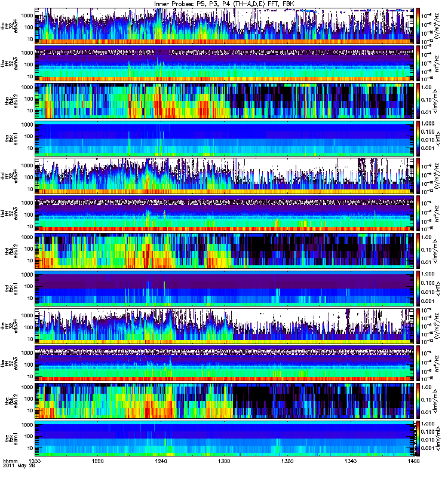Screen dimensions: 448x478
Task: Click the color bar beside the scm3 panel
Action: click(x=418, y=363)
